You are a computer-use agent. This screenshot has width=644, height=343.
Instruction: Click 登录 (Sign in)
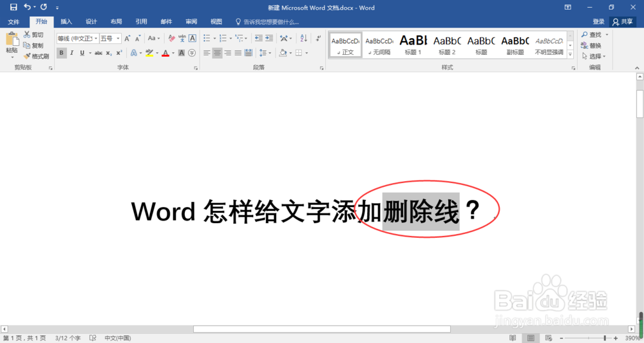tap(598, 21)
